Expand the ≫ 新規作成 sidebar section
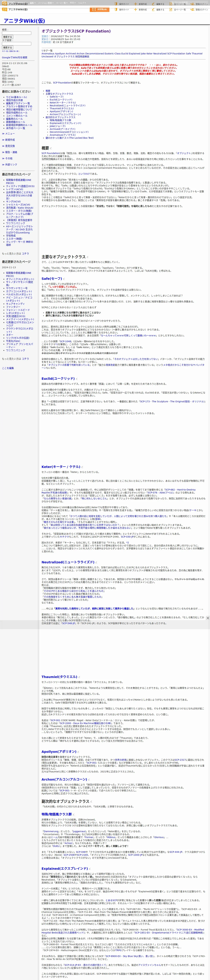Image resolution: width=210 pixels, height=980 pixels. tap(8, 140)
